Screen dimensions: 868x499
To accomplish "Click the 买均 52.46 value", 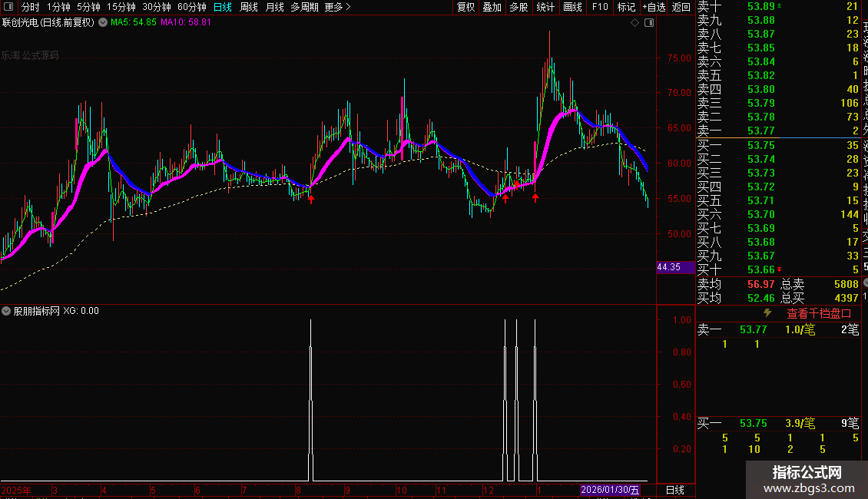I will coord(760,298).
